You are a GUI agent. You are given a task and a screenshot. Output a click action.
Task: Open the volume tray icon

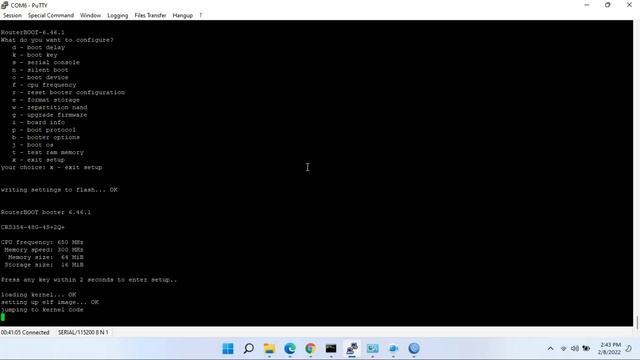point(575,349)
